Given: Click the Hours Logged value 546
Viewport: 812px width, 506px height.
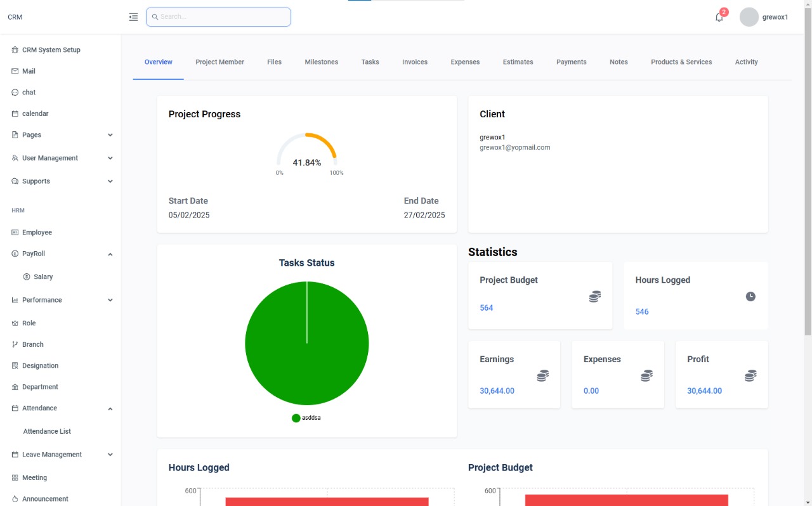Looking at the screenshot, I should 642,312.
